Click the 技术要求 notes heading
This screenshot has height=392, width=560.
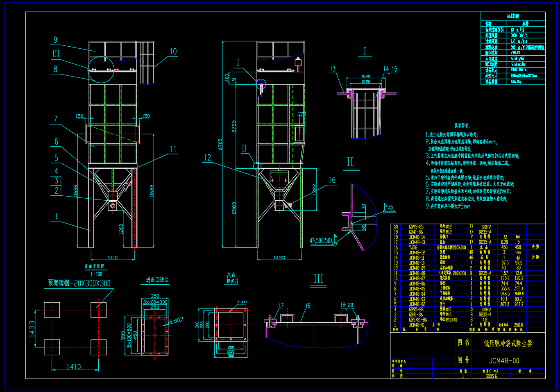point(462,125)
